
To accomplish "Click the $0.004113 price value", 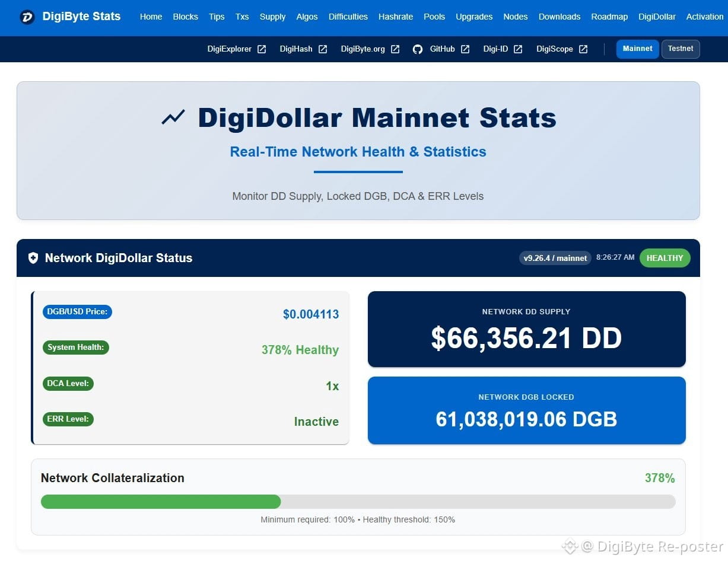I will click(311, 314).
